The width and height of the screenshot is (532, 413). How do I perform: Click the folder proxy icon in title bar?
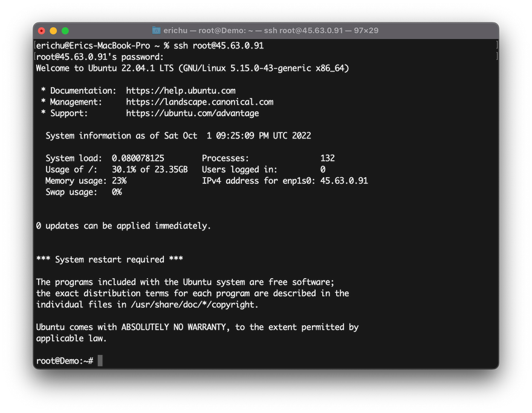[156, 31]
